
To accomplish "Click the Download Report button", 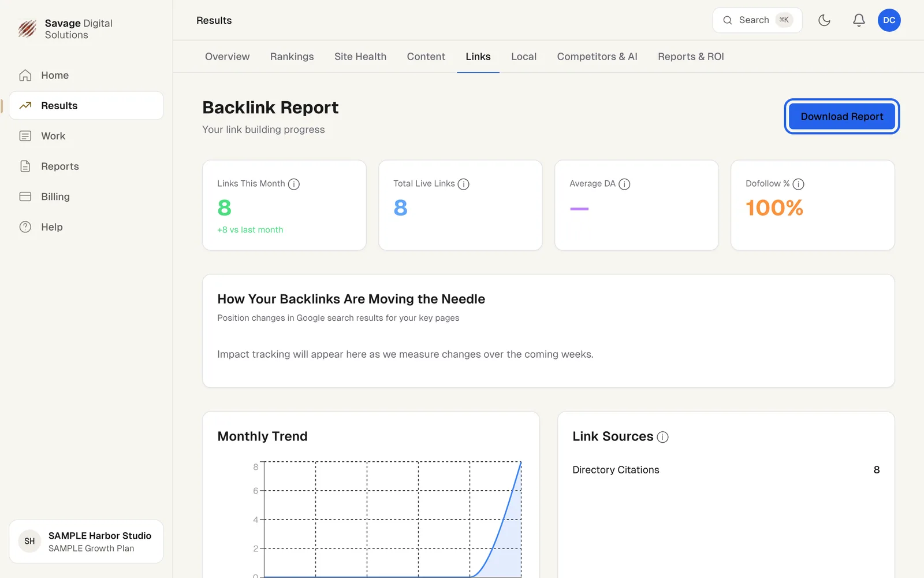I will (842, 117).
